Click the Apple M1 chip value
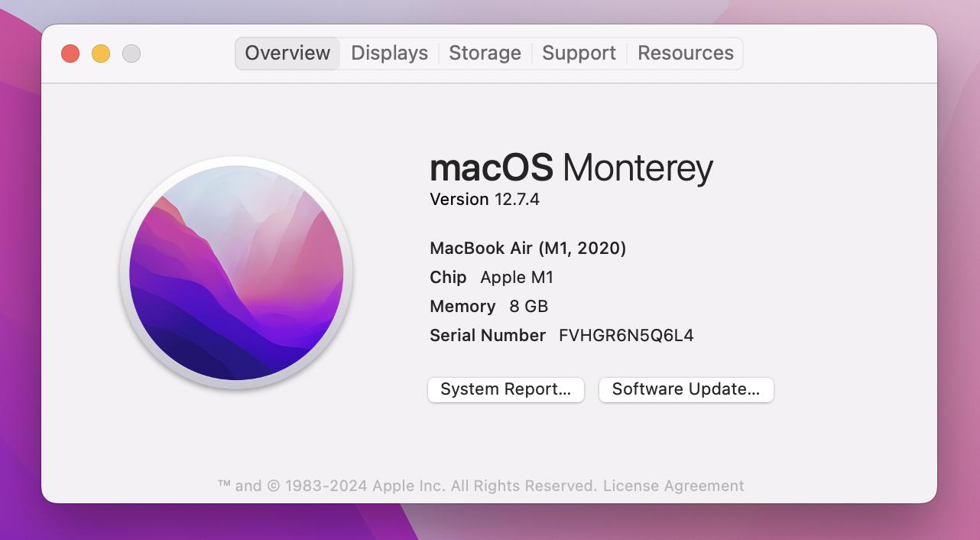The height and width of the screenshot is (540, 980). coord(517,278)
